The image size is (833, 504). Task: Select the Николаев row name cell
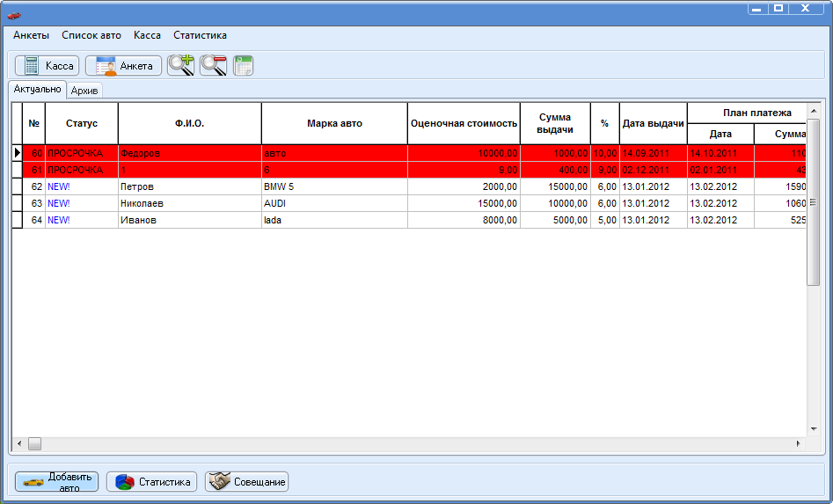click(189, 203)
